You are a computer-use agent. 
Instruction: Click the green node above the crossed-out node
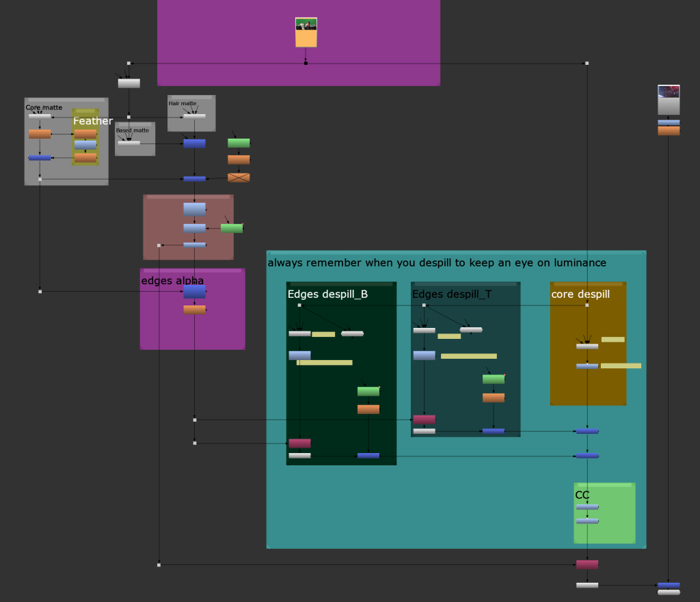pos(239,143)
